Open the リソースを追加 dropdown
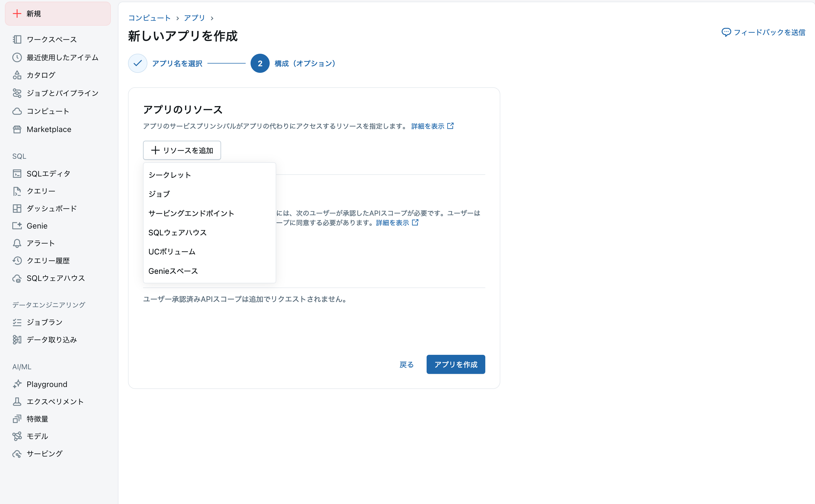The width and height of the screenshot is (815, 504). click(x=182, y=150)
